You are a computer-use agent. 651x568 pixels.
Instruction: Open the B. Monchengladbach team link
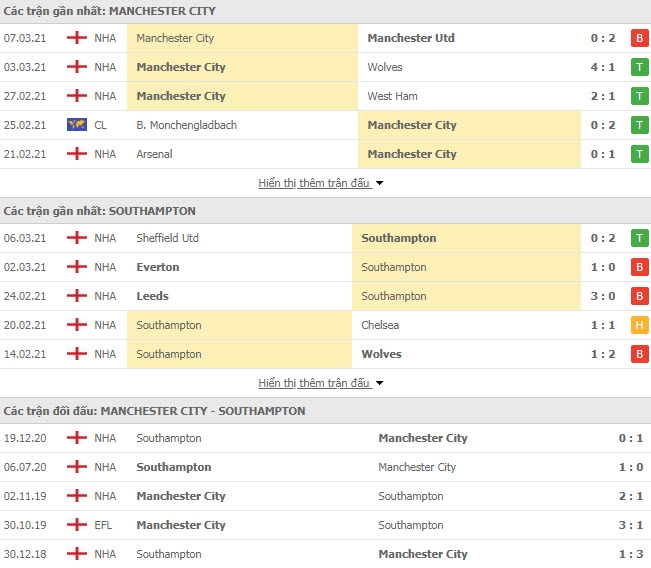click(x=186, y=125)
